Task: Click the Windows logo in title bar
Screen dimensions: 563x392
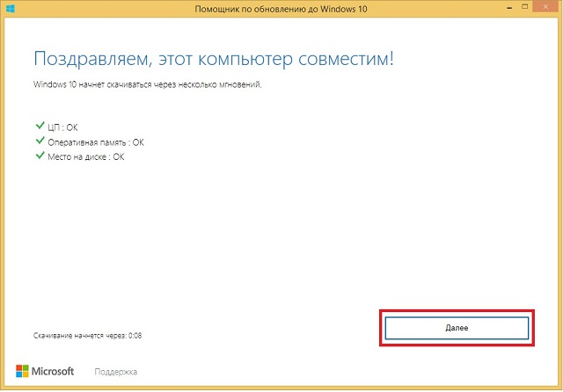Action: [11, 8]
